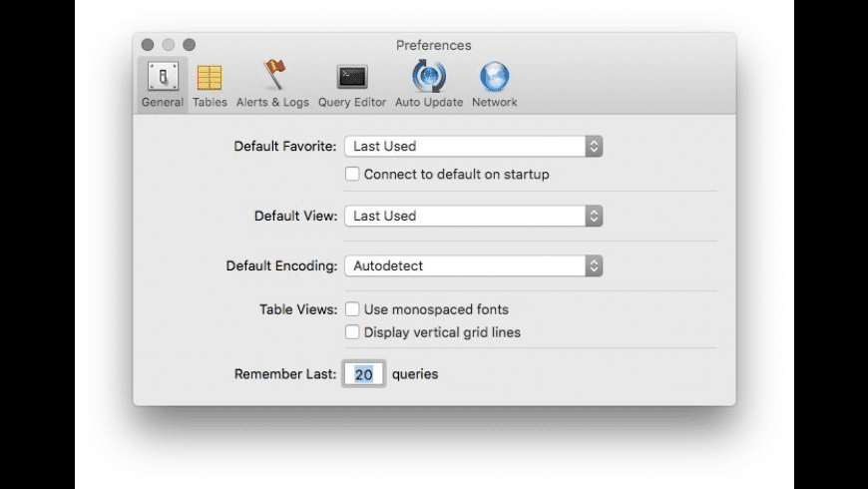The width and height of the screenshot is (868, 489).
Task: Switch to the Network tab label
Action: pyautogui.click(x=494, y=102)
